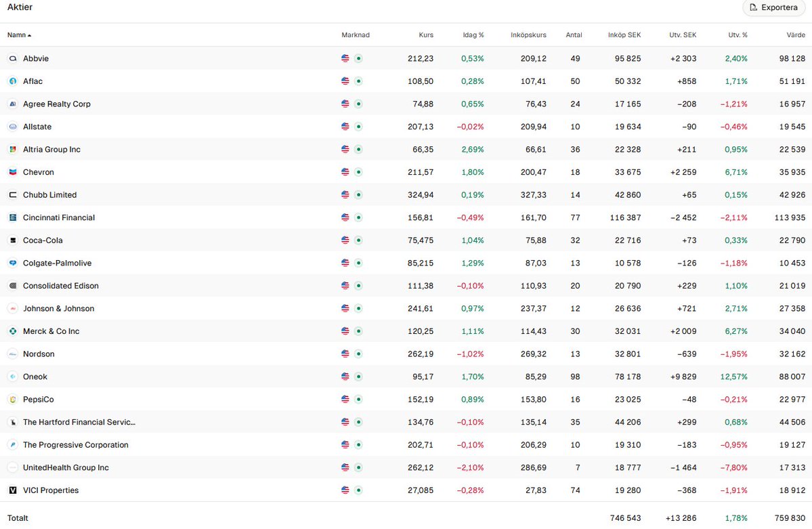
Task: Click the market-open status dot for Oneok
Action: [x=358, y=377]
